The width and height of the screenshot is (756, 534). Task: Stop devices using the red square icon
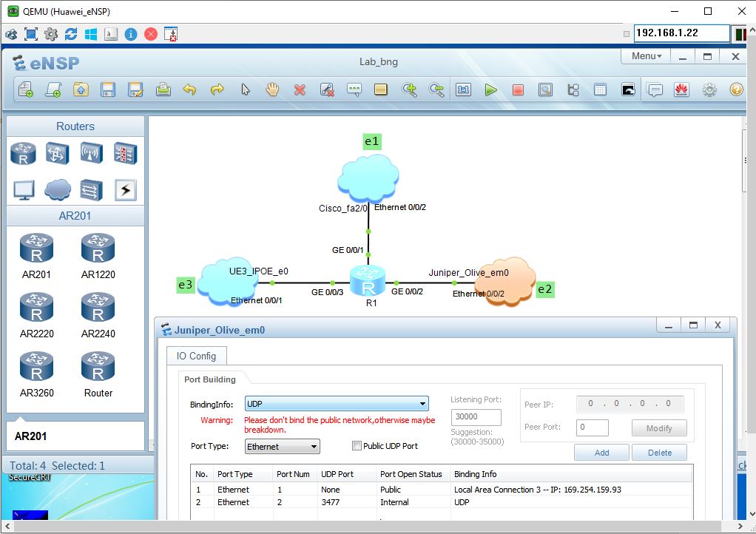click(518, 89)
